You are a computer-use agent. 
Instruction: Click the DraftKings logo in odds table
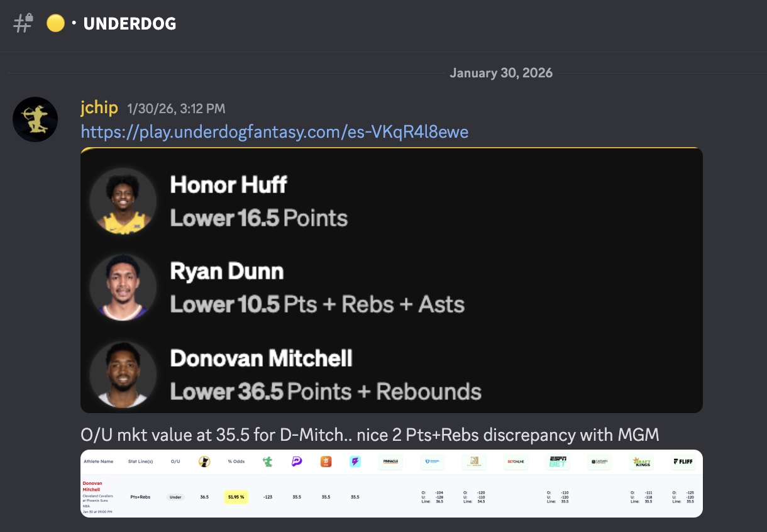641,462
